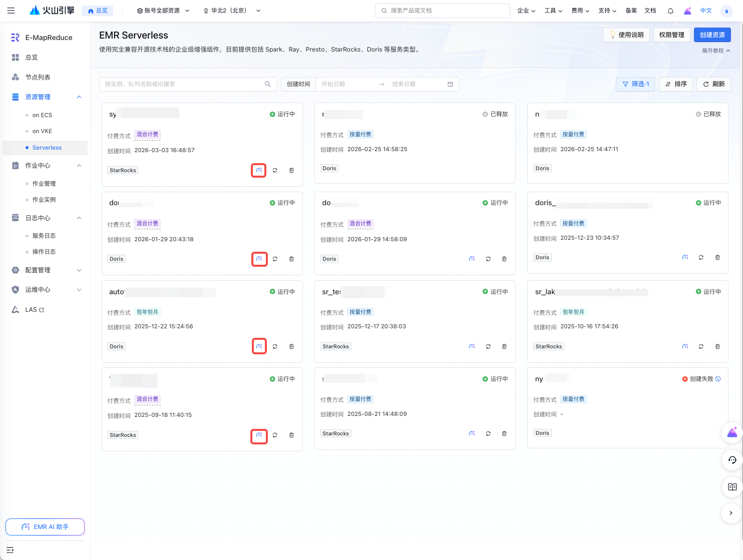Click circular-arrows icon on the 2025-10-16 17:54:26 card

click(701, 346)
